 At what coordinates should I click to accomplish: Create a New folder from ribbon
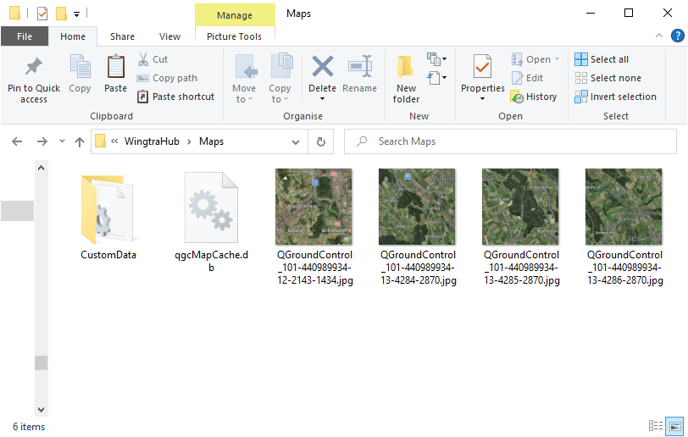[x=406, y=79]
